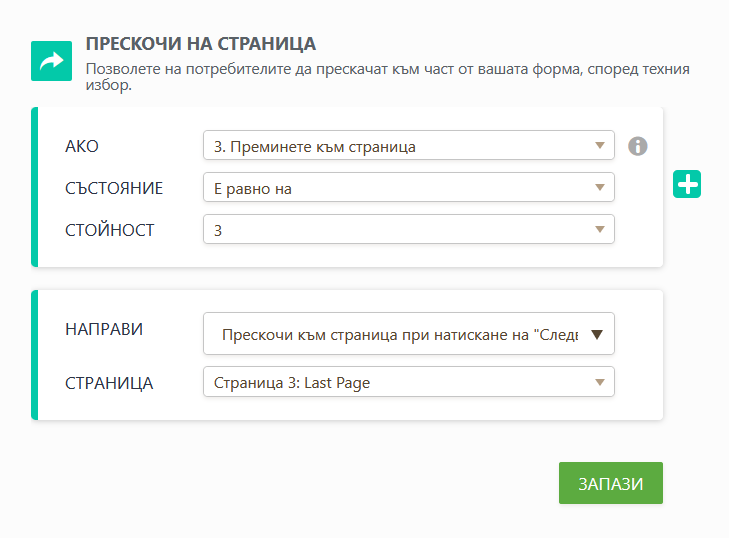Add a new condition with plus icon
The image size is (729, 538).
click(x=688, y=184)
